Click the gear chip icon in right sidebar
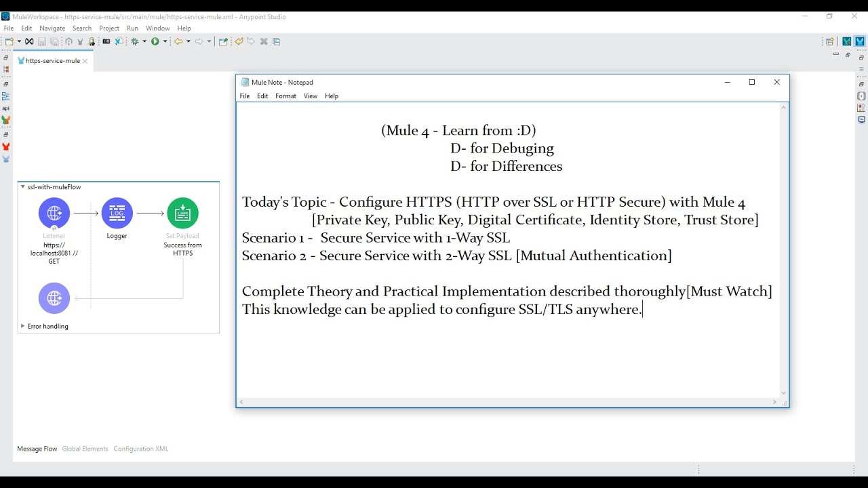Viewport: 868px width, 488px height. pyautogui.click(x=861, y=96)
